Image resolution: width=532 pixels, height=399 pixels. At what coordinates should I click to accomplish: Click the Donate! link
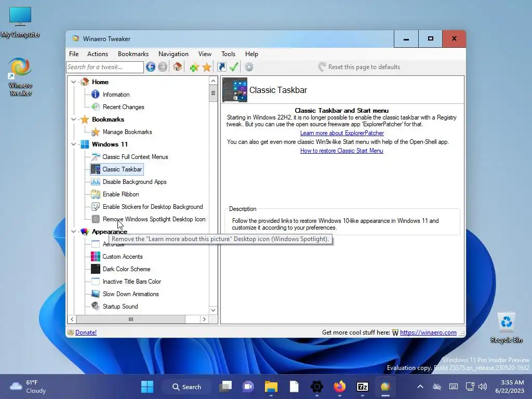(86, 332)
